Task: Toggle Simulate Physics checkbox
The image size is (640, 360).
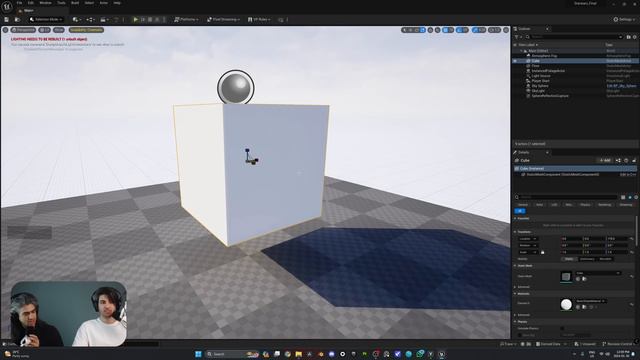Action: pos(562,328)
